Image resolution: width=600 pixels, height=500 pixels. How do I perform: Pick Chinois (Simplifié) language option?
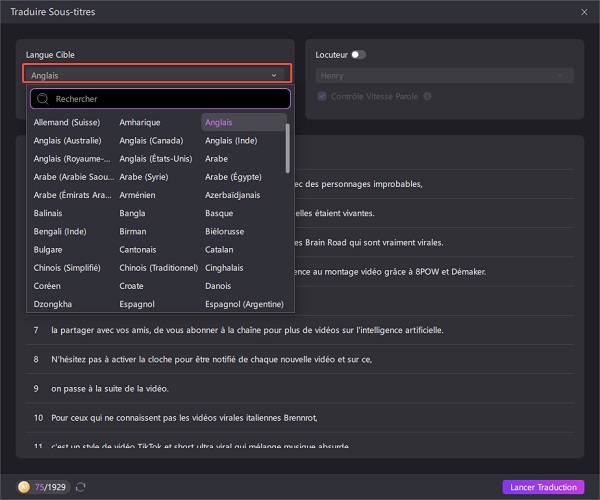[x=68, y=267]
